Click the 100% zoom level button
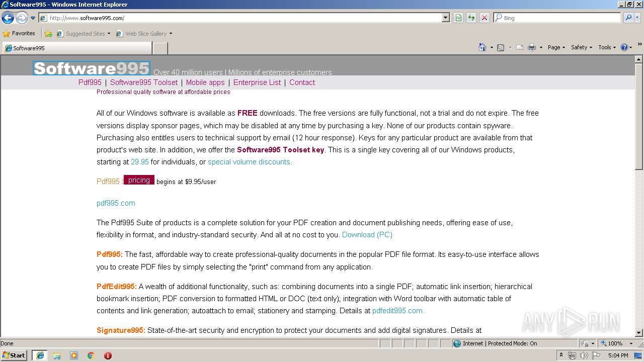 pyautogui.click(x=612, y=343)
